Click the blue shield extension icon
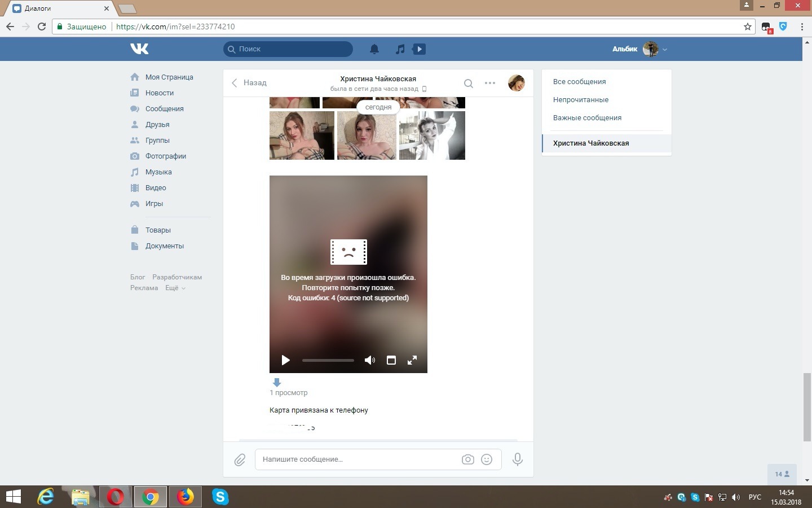 pyautogui.click(x=783, y=27)
